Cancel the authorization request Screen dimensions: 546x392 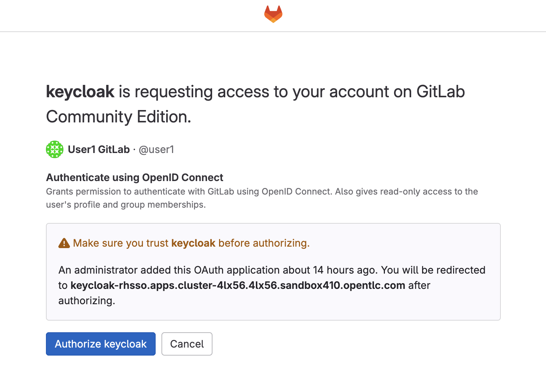tap(187, 344)
